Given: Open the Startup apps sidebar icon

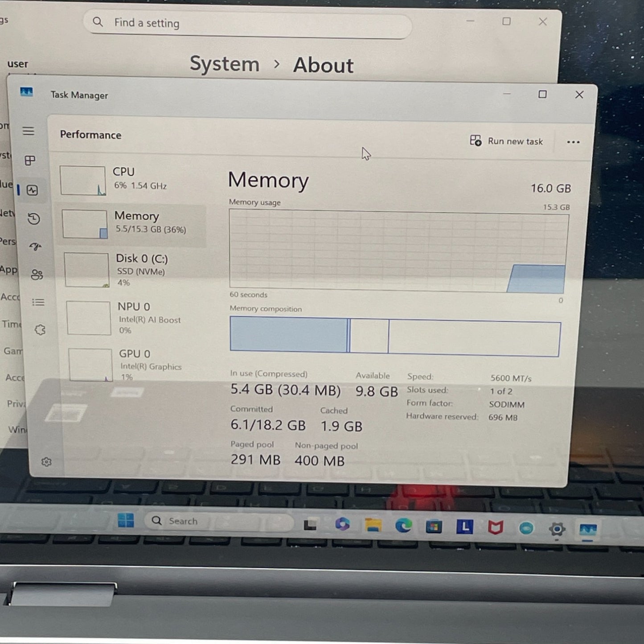Looking at the screenshot, I should click(x=35, y=246).
